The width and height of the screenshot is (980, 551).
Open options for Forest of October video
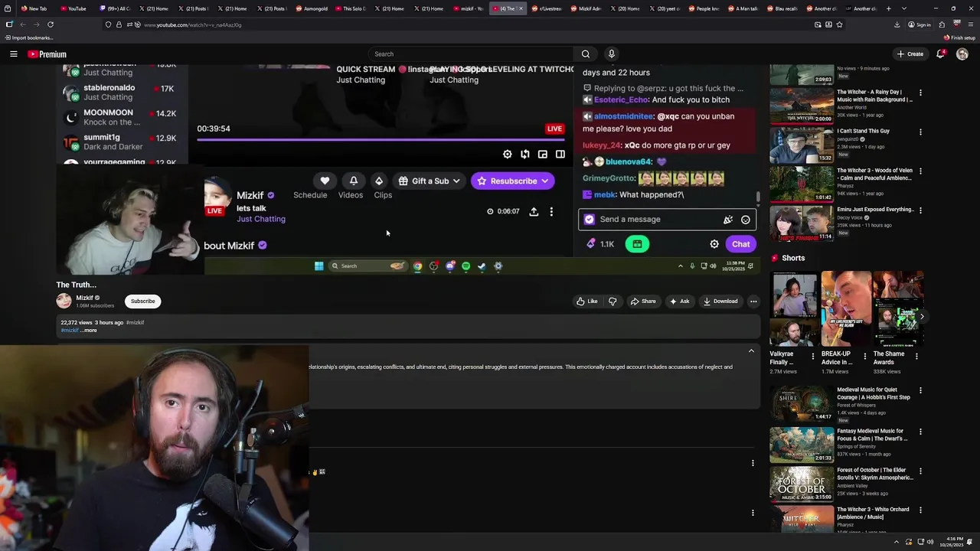pyautogui.click(x=920, y=471)
